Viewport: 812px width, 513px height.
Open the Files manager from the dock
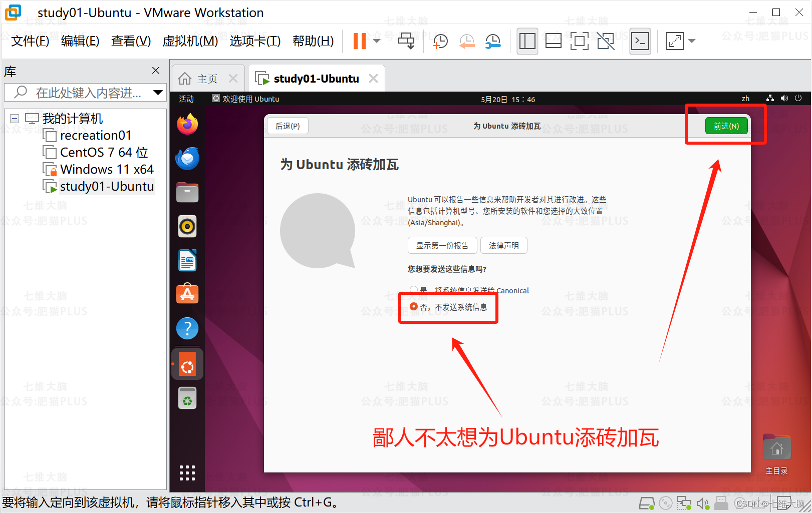[187, 192]
